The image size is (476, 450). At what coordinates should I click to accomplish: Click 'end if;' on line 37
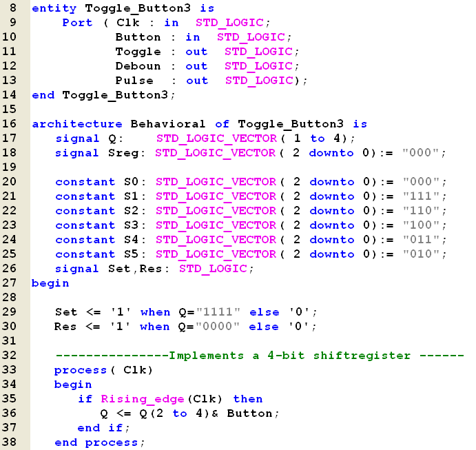click(x=103, y=428)
